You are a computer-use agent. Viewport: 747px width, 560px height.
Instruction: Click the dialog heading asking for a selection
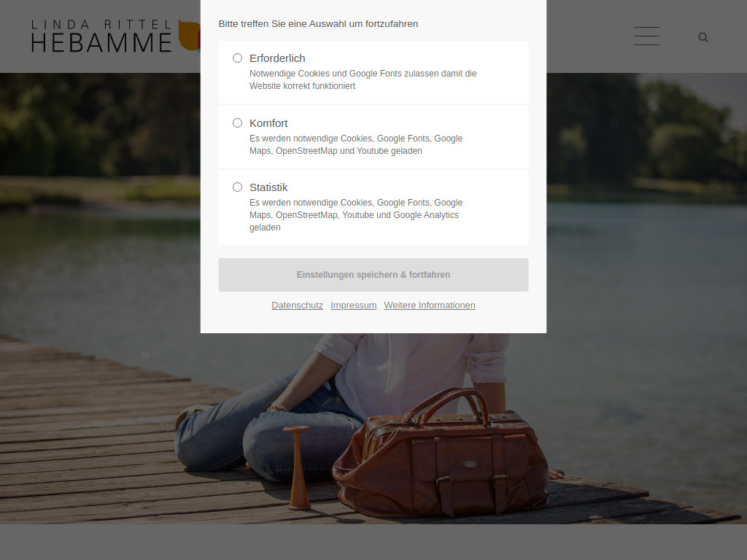(318, 23)
